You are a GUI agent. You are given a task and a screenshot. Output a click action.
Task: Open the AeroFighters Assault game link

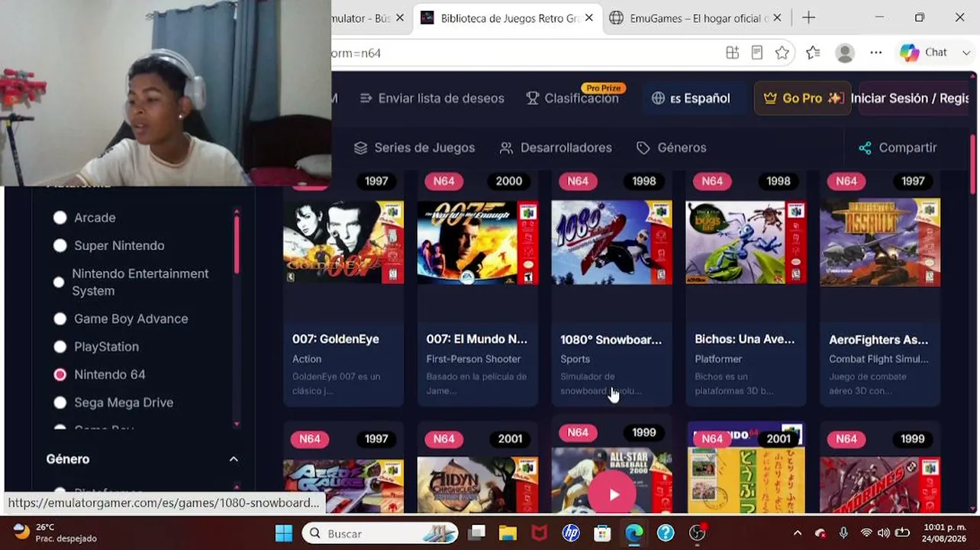click(x=878, y=339)
